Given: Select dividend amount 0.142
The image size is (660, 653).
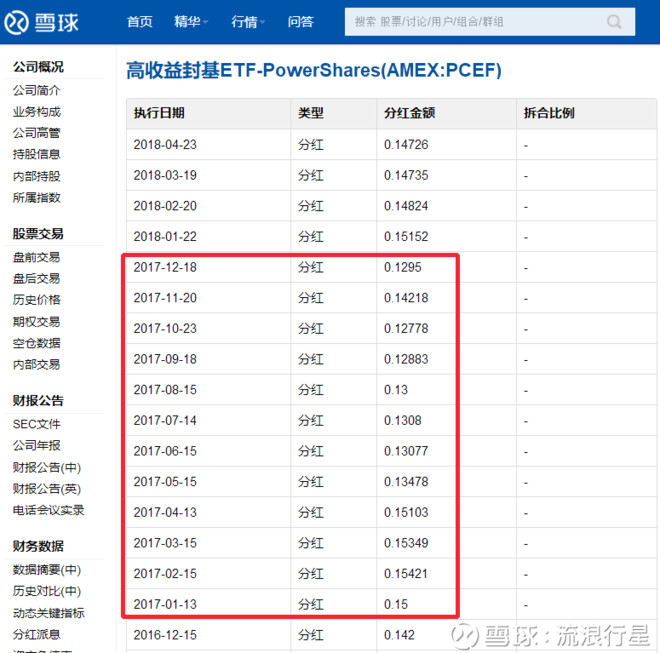Looking at the screenshot, I should (x=399, y=635).
